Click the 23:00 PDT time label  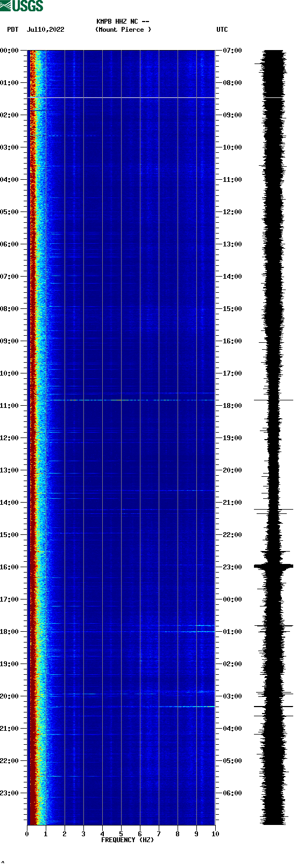pos(10,793)
